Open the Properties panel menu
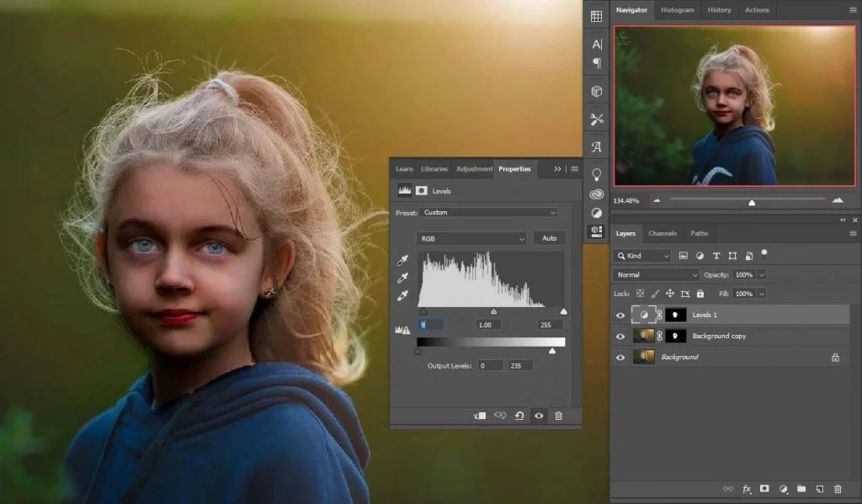Screen dimensions: 862x504 [x=574, y=169]
